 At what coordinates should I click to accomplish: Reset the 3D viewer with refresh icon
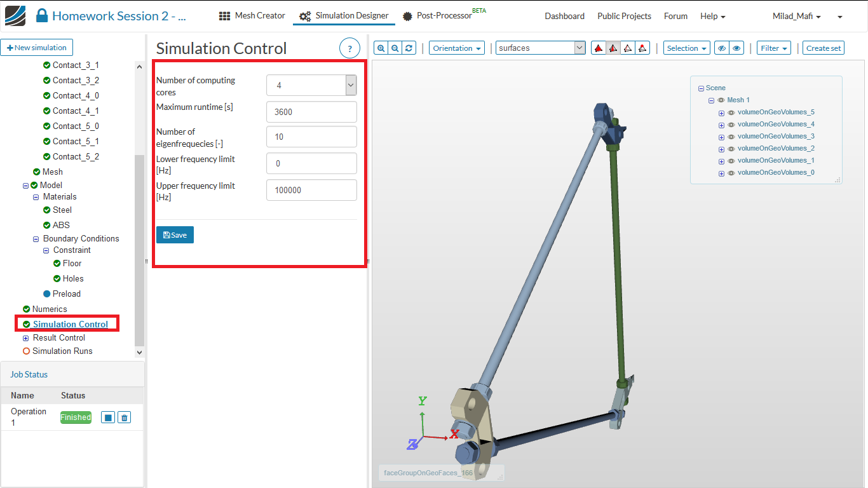point(409,48)
